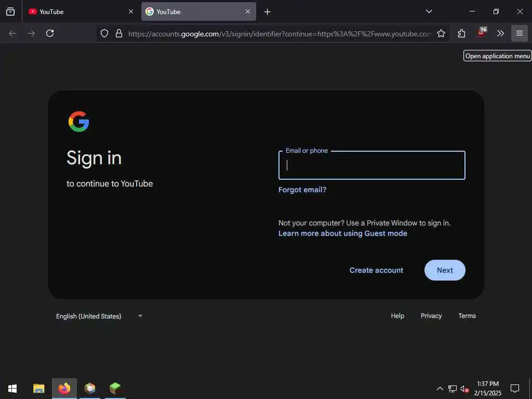Image resolution: width=532 pixels, height=399 pixels.
Task: Go forward to next page
Action: 31,33
